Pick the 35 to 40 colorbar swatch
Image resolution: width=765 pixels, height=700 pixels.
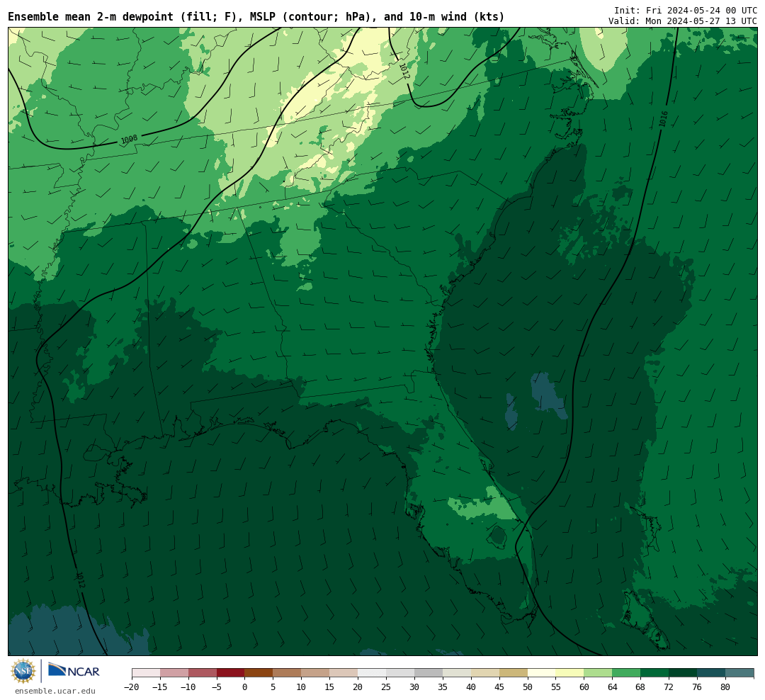pos(457,673)
